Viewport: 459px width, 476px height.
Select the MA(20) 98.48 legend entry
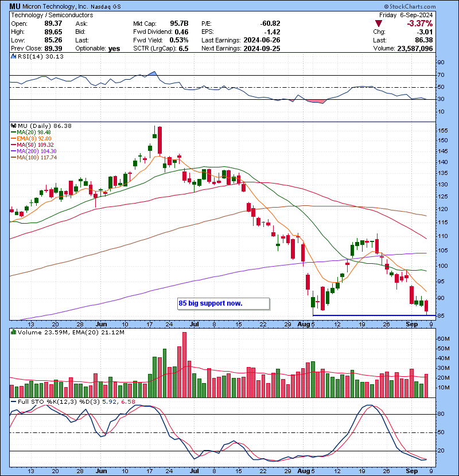point(30,132)
